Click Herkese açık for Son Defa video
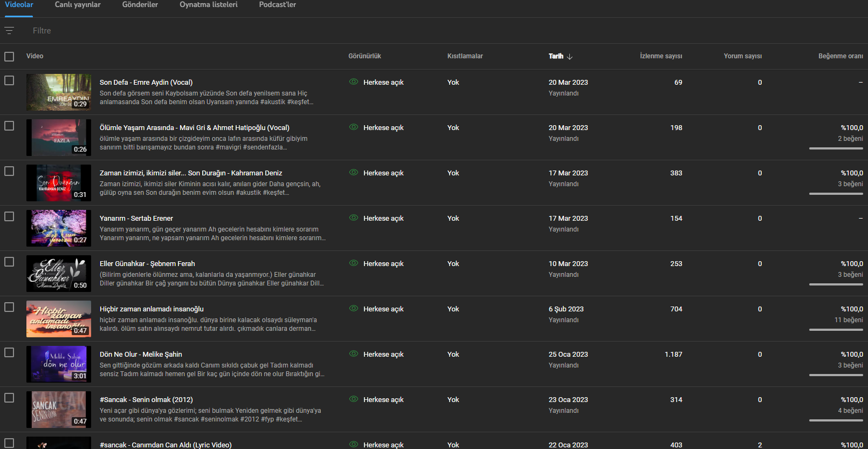Viewport: 868px width, 449px height. click(383, 83)
